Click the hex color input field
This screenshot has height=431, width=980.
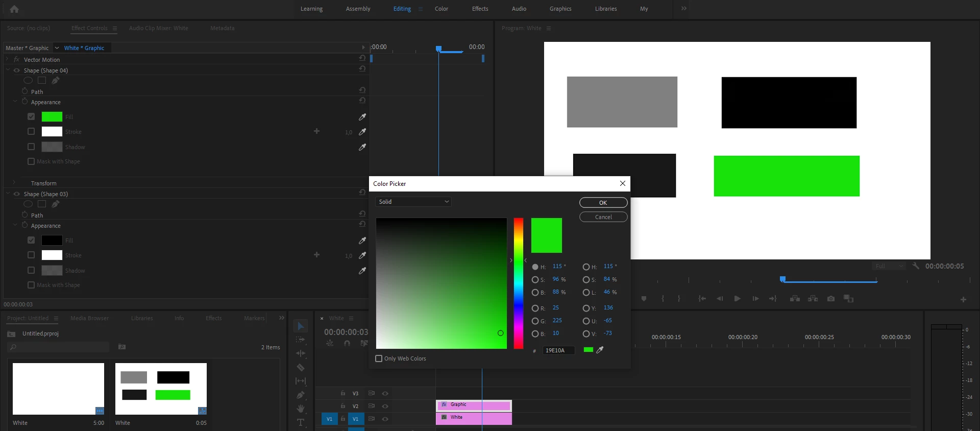[x=559, y=350]
